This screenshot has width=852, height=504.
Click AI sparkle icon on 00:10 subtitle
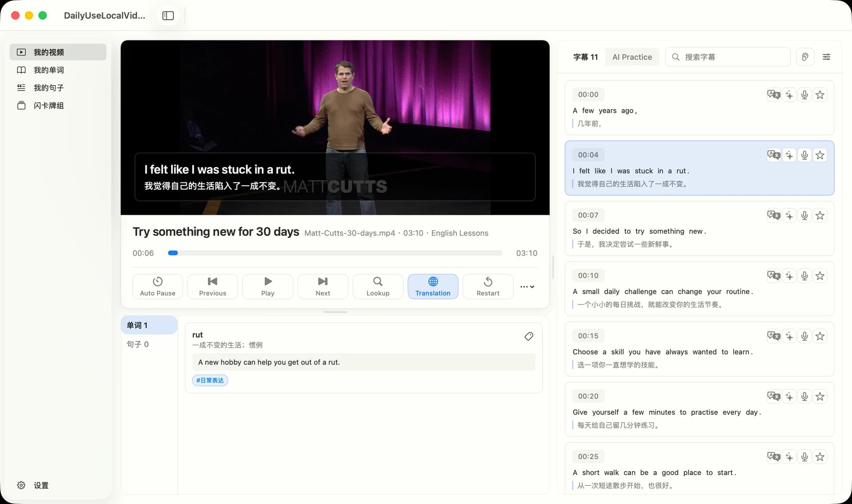point(789,276)
